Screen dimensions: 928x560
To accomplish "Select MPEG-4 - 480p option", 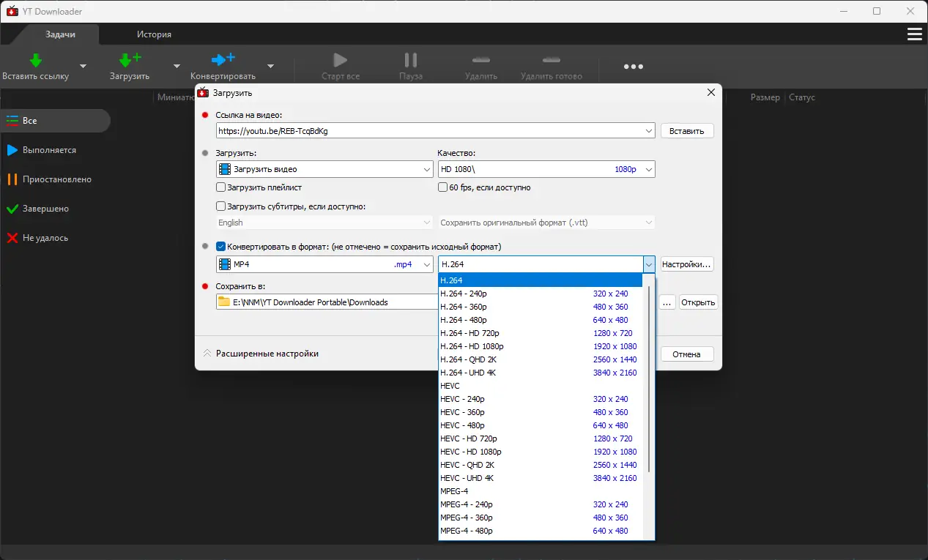I will point(541,531).
